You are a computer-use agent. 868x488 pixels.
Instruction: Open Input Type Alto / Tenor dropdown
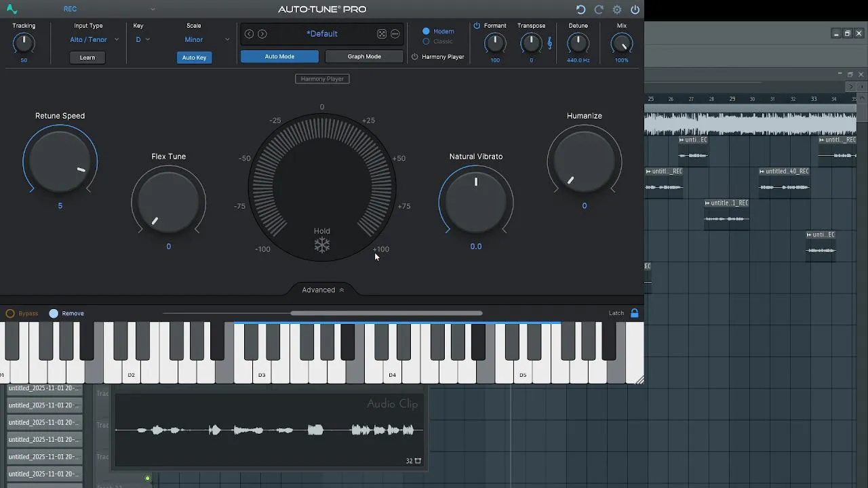coord(94,39)
